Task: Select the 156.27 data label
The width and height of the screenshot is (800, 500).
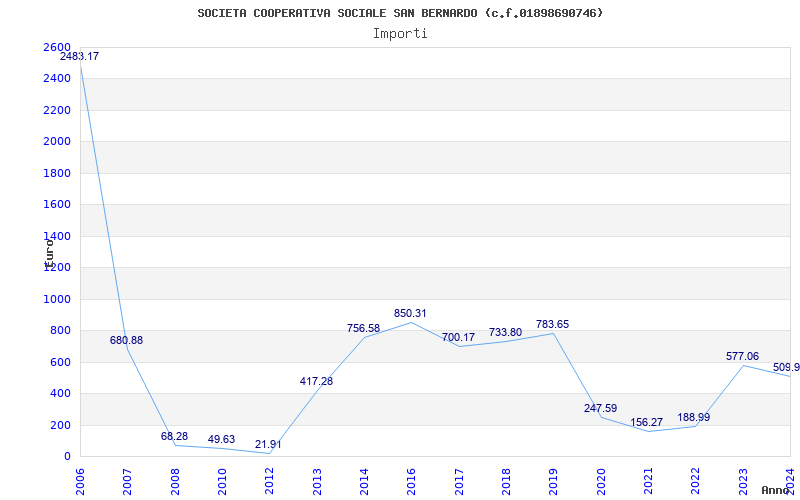Action: click(646, 422)
